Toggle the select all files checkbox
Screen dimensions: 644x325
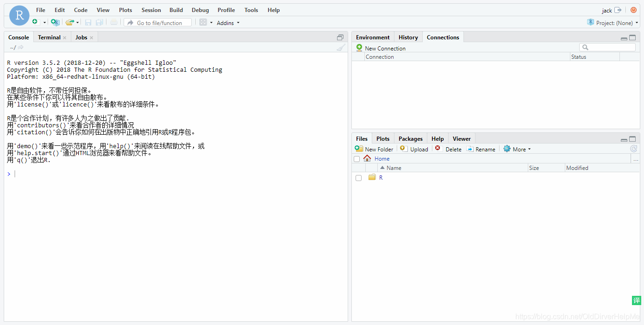pos(357,159)
